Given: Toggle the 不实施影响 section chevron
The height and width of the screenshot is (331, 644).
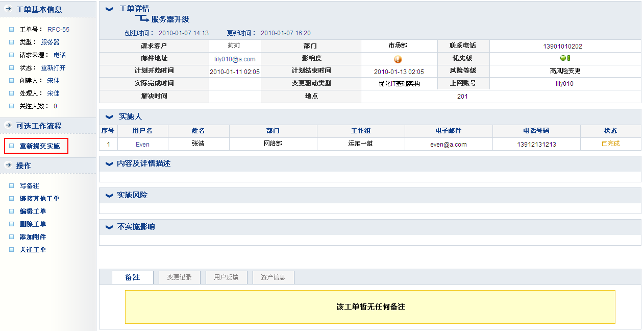Looking at the screenshot, I should (x=109, y=227).
